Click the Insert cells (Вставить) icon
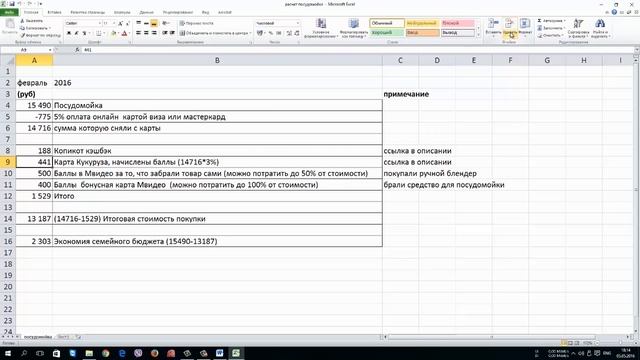The image size is (640, 360). tap(493, 24)
